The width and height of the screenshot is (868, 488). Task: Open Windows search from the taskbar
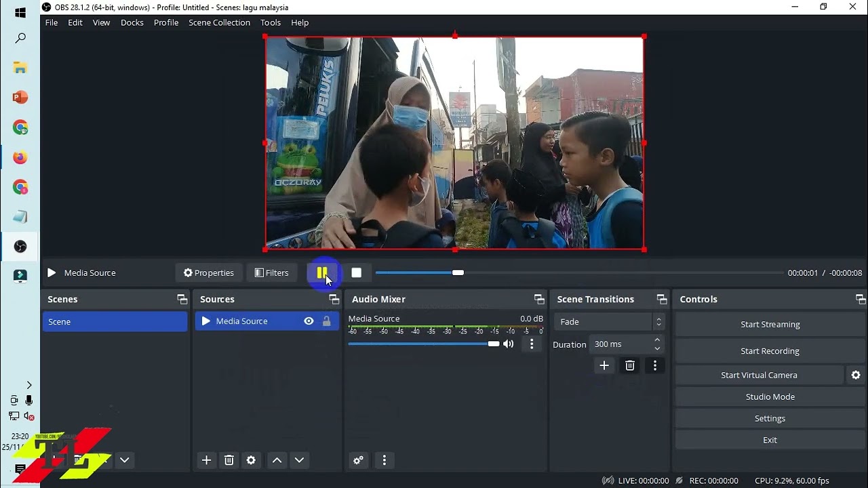20,39
